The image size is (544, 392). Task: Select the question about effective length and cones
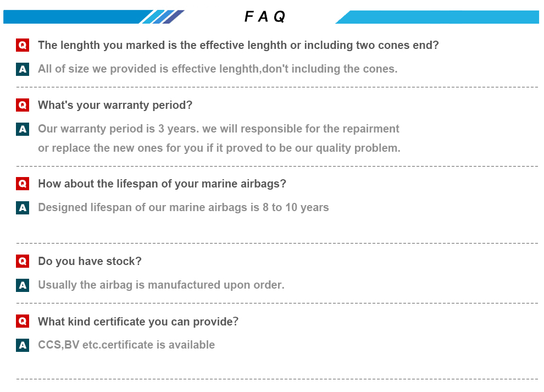tap(238, 45)
